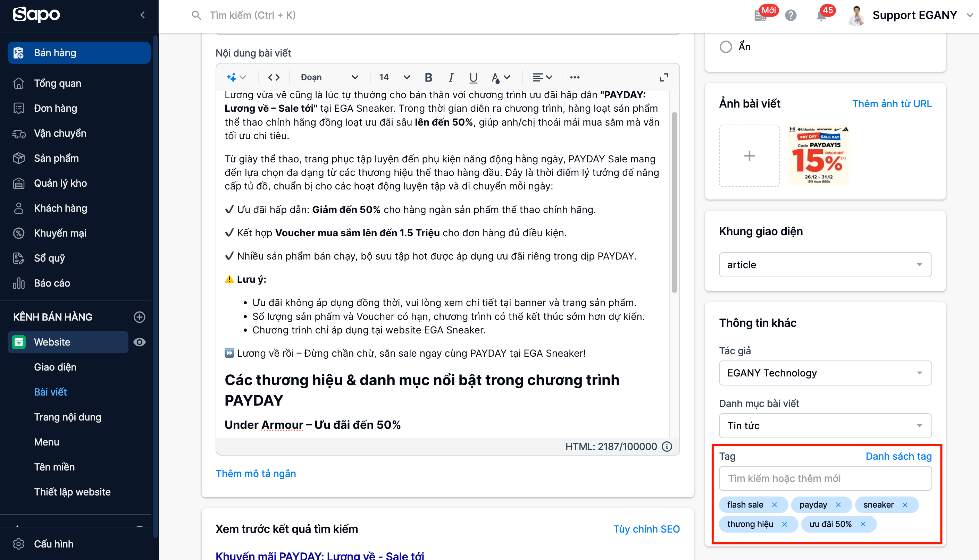Image resolution: width=979 pixels, height=560 pixels.
Task: Click more options ellipsis in toolbar
Action: click(575, 77)
